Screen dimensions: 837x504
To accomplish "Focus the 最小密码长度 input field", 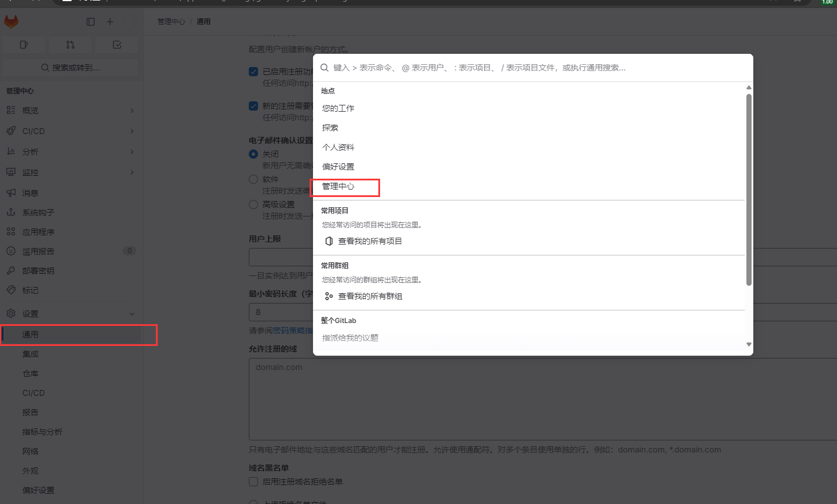I will (x=543, y=312).
